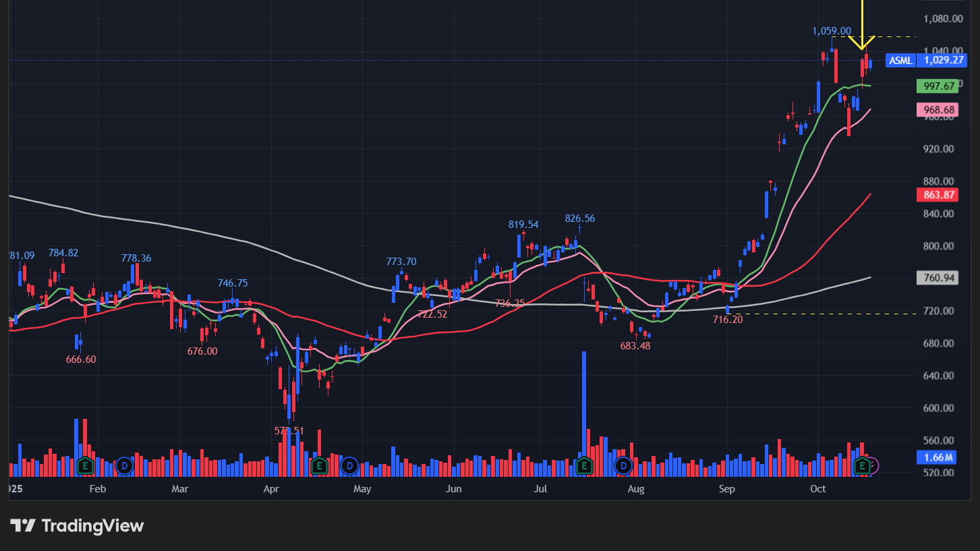Click the late July dividend D marker
The height and width of the screenshot is (551, 980).
[x=624, y=465]
